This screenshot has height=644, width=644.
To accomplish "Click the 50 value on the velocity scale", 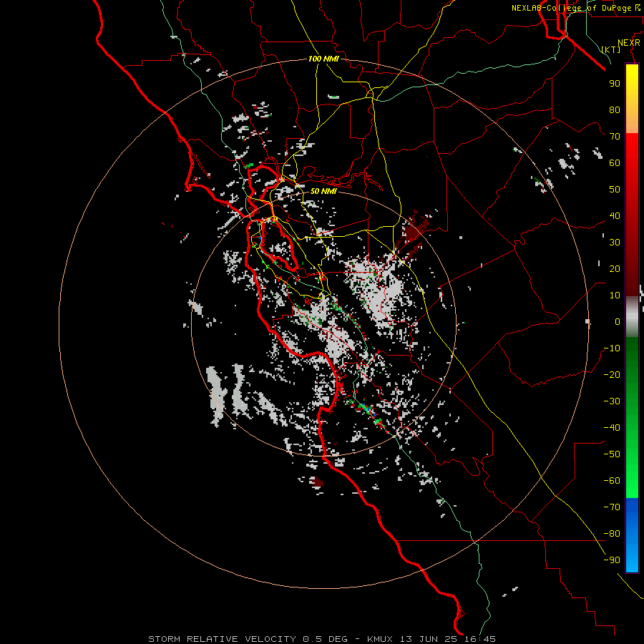I will [x=615, y=190].
